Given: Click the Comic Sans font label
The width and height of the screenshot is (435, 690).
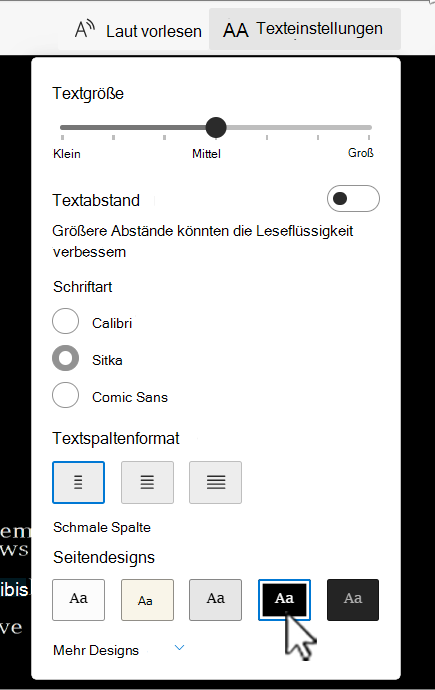Looking at the screenshot, I should [130, 397].
